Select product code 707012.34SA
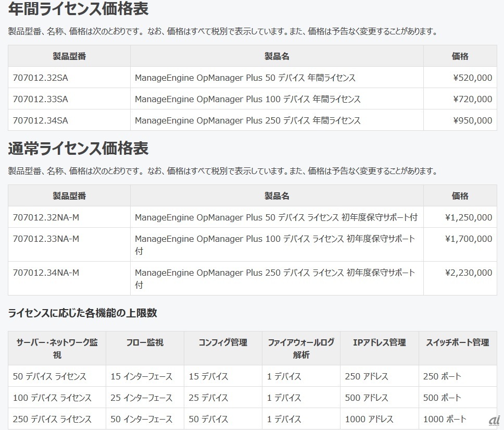The height and width of the screenshot is (430, 504). click(x=41, y=120)
